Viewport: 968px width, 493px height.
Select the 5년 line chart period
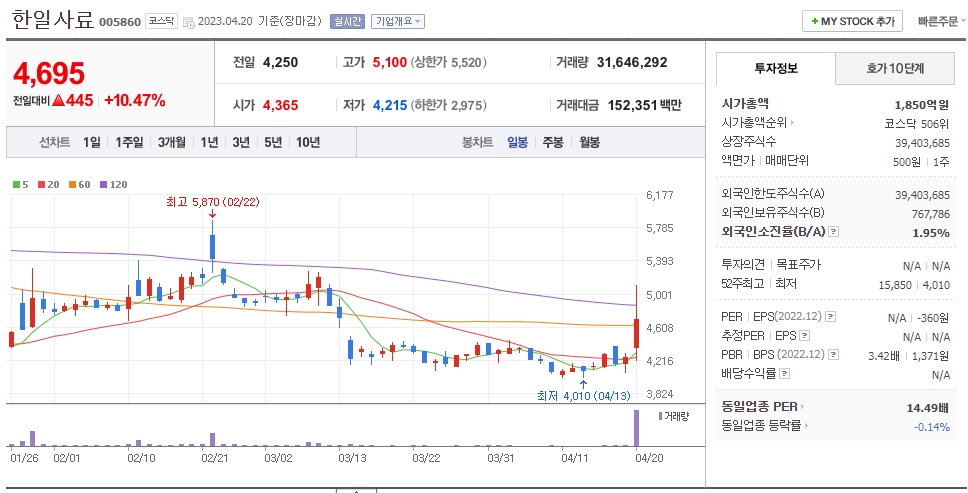pos(273,143)
